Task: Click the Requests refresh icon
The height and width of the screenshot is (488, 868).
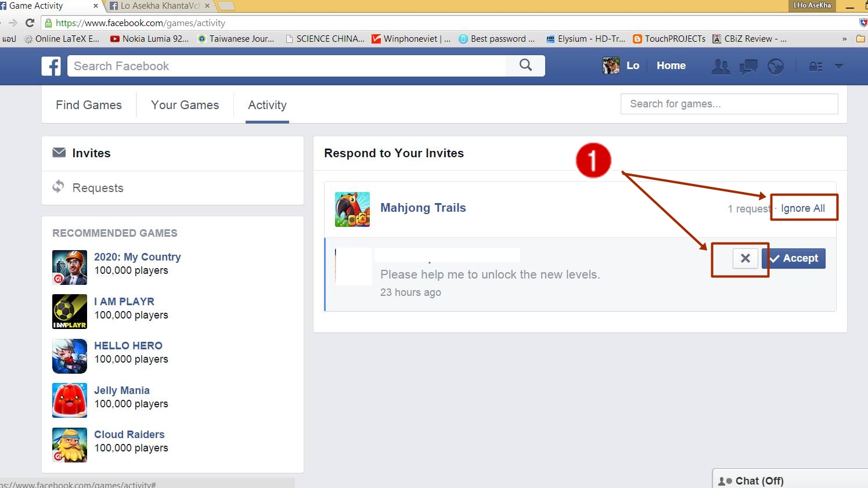Action: [x=58, y=187]
